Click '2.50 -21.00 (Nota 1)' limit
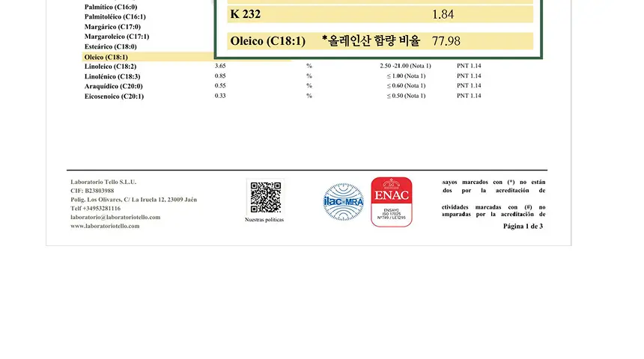Viewport: 644px width, 359px height. pyautogui.click(x=405, y=66)
